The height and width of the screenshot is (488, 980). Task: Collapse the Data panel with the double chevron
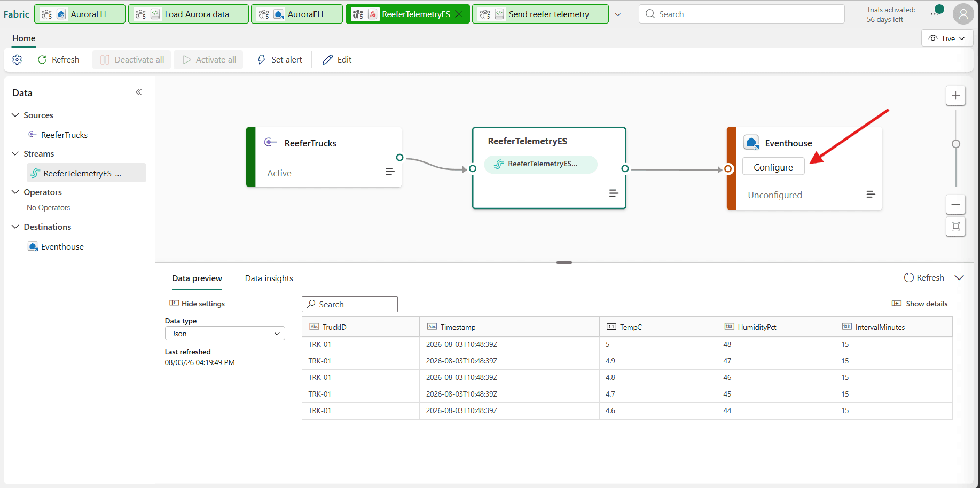139,92
